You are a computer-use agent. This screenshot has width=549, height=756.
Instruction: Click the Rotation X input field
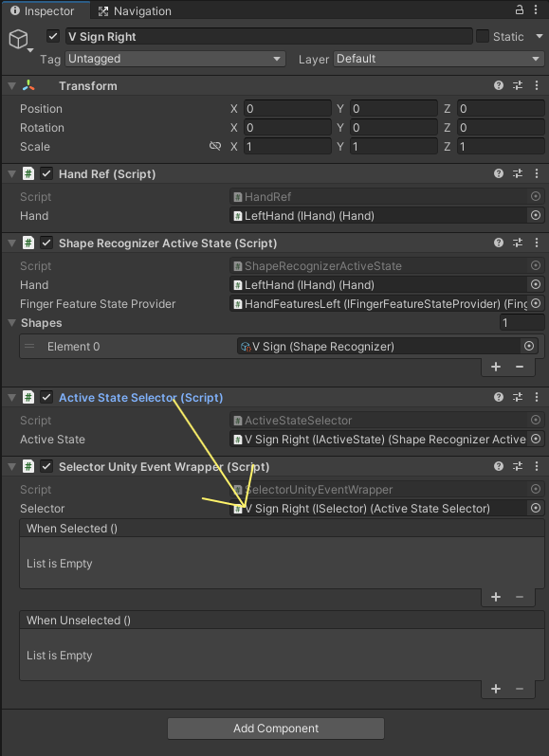[287, 127]
